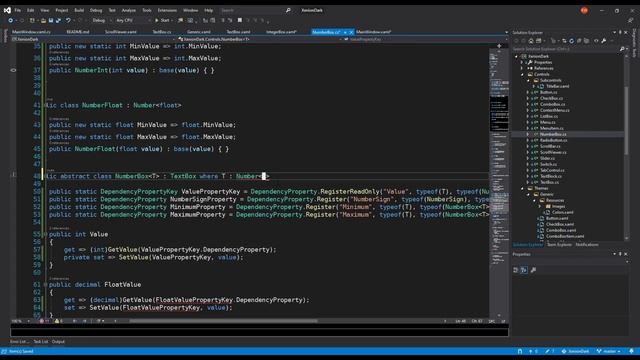Expand the Properties node in Solution Explorer
Viewport: 640px width, 360px height.
click(522, 62)
